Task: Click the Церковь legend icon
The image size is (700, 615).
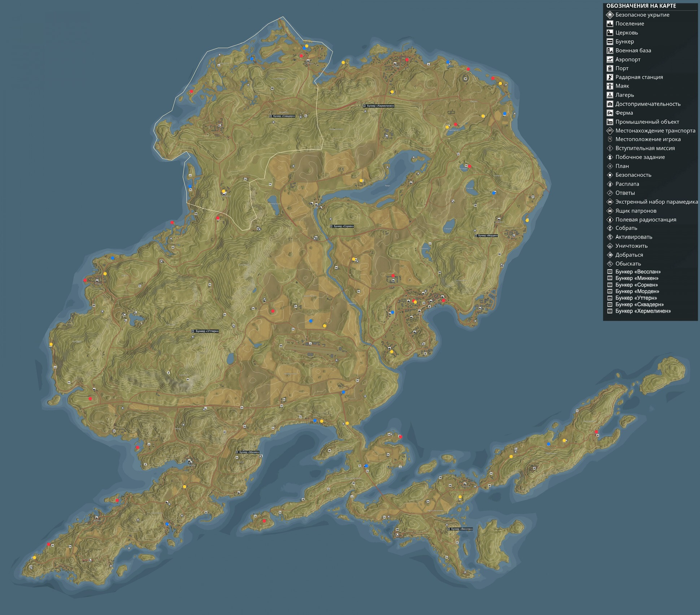Action: tap(610, 32)
